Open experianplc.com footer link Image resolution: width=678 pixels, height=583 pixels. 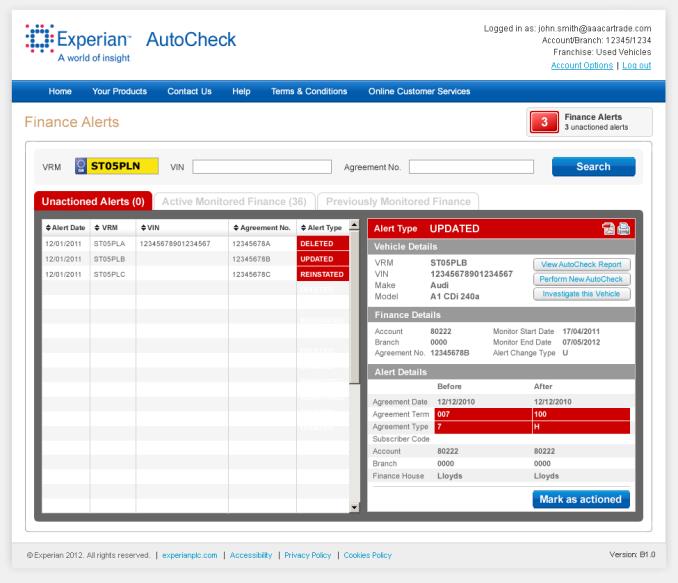coord(190,555)
